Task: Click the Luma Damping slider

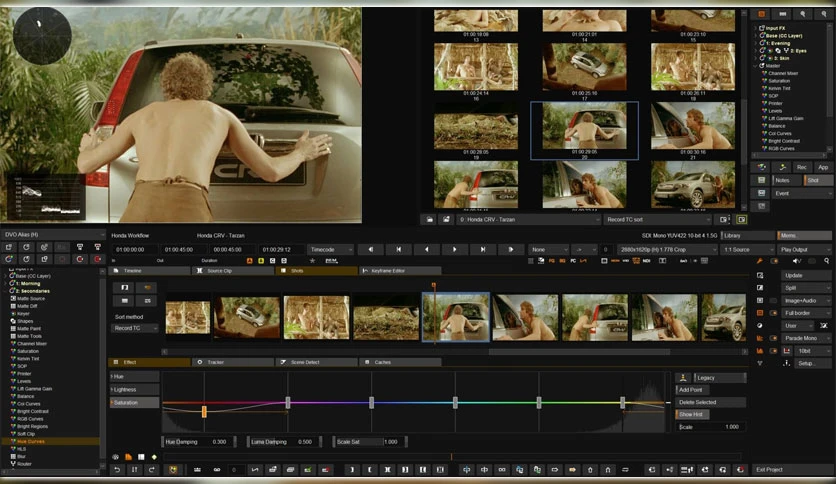Action: click(x=285, y=441)
